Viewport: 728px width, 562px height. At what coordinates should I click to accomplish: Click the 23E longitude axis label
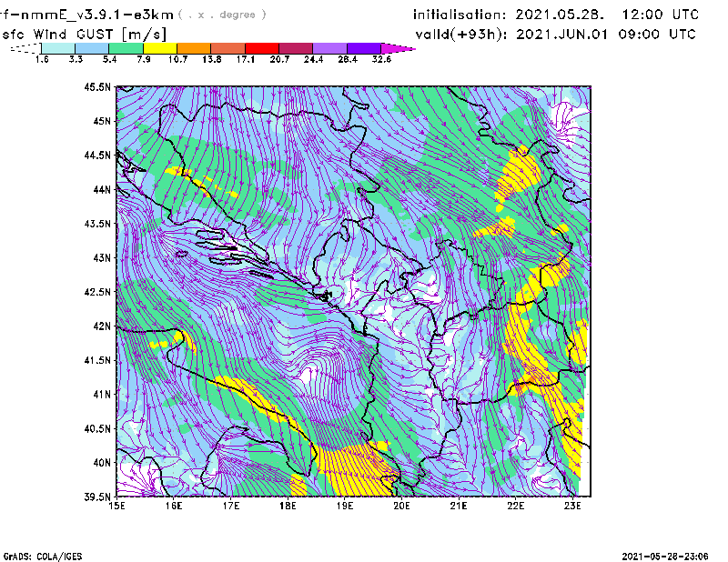[x=572, y=507]
